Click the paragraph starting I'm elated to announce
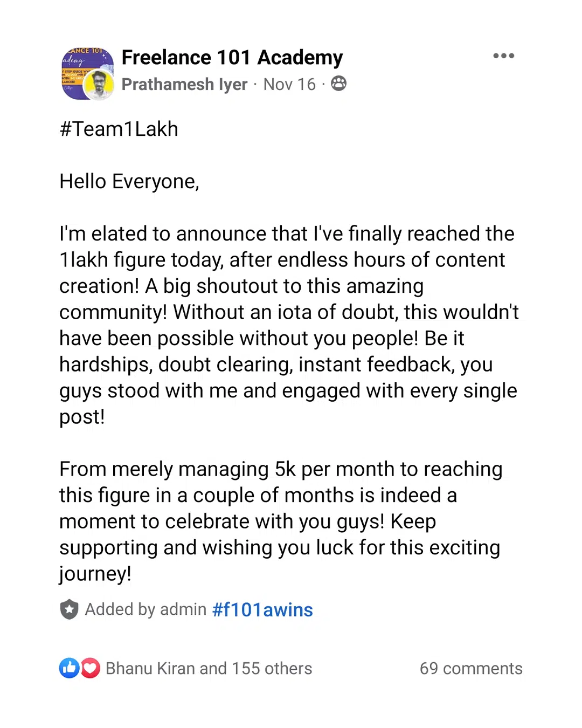Viewport: 582px width, 728px height. (x=289, y=325)
